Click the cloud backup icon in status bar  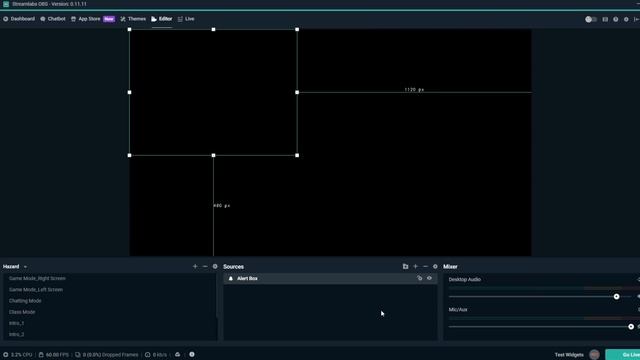178,355
